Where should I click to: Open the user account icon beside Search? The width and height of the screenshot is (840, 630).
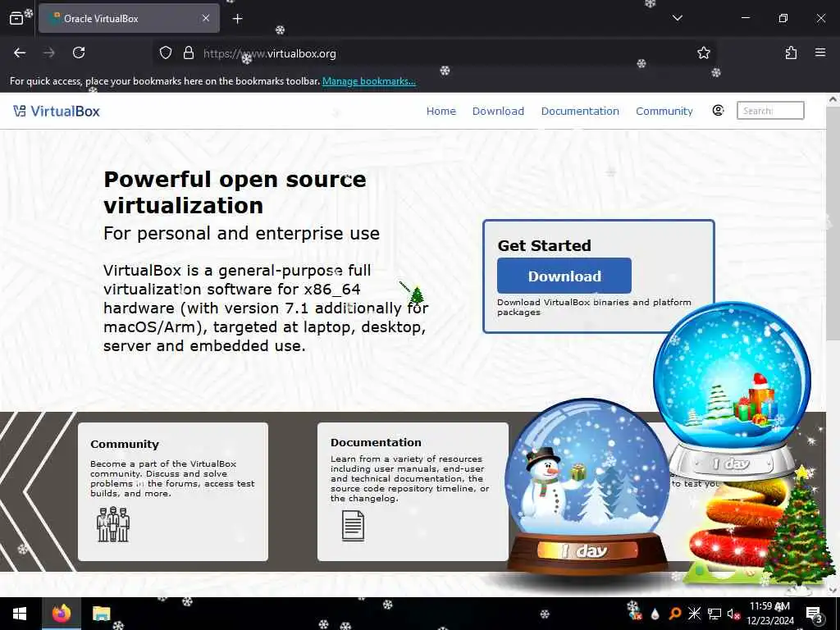point(718,111)
